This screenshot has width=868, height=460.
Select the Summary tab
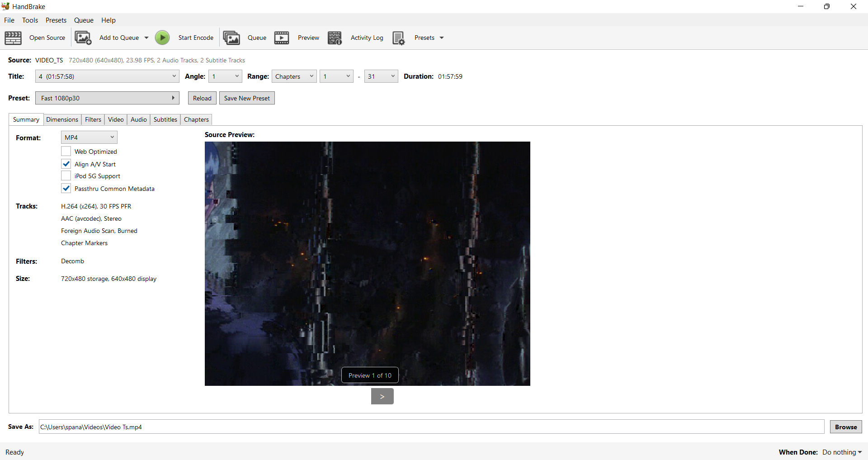26,119
